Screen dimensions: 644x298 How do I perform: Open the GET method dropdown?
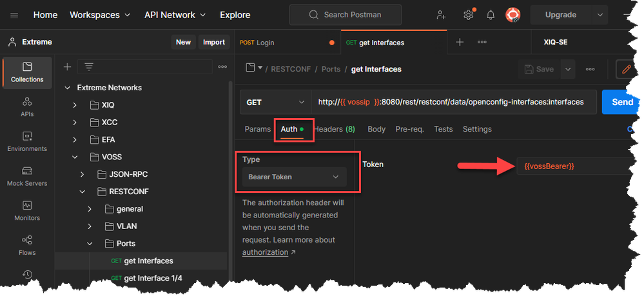[276, 102]
